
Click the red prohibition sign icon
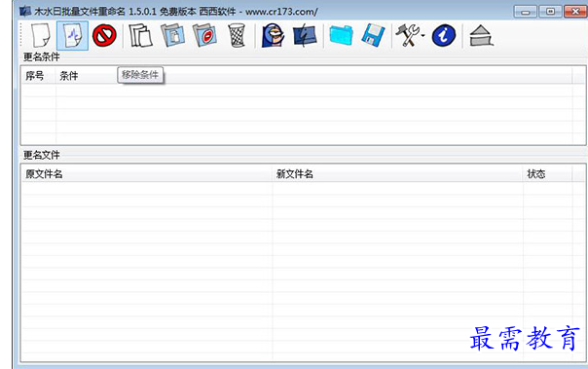[x=104, y=36]
